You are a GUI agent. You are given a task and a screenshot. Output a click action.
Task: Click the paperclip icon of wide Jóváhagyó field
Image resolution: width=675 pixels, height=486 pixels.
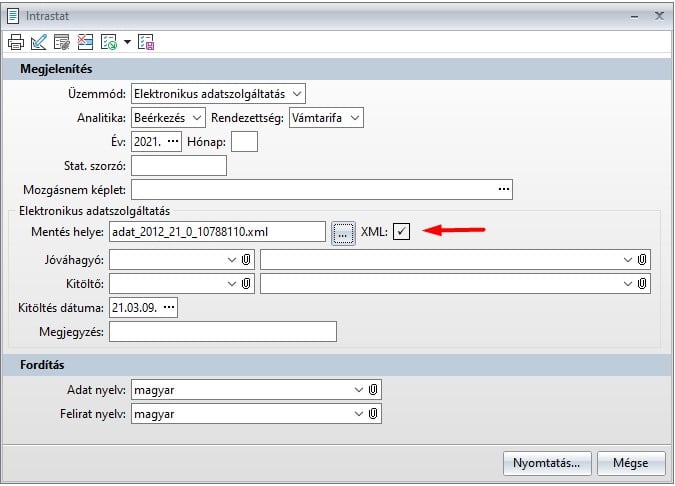[642, 260]
